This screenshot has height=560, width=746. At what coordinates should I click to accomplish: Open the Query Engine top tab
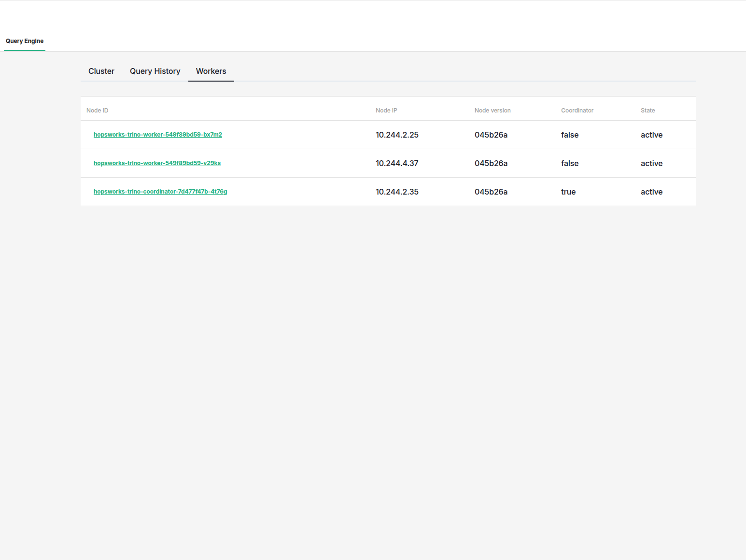(x=25, y=41)
